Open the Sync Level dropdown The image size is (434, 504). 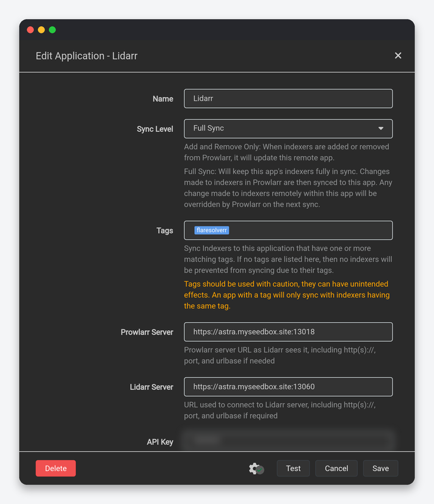(x=288, y=129)
